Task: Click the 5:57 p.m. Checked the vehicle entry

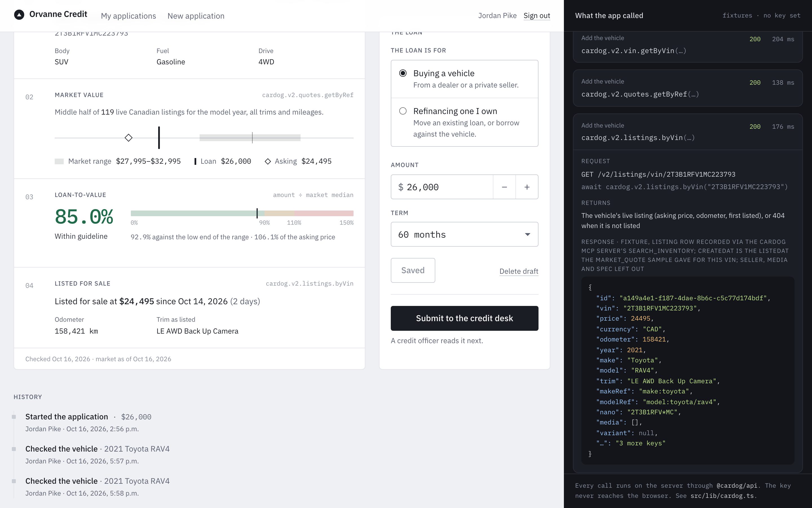Action: pos(97,455)
